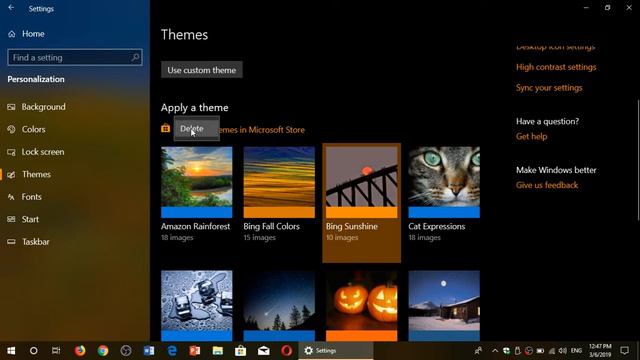Click the Settings taskbar button
Viewport: 640px width, 360px height.
(336, 351)
